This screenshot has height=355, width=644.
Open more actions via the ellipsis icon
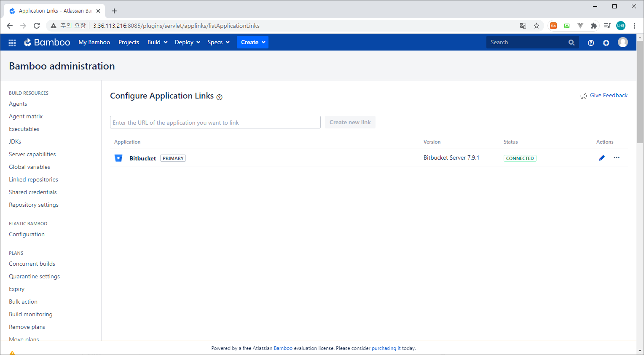pos(617,157)
